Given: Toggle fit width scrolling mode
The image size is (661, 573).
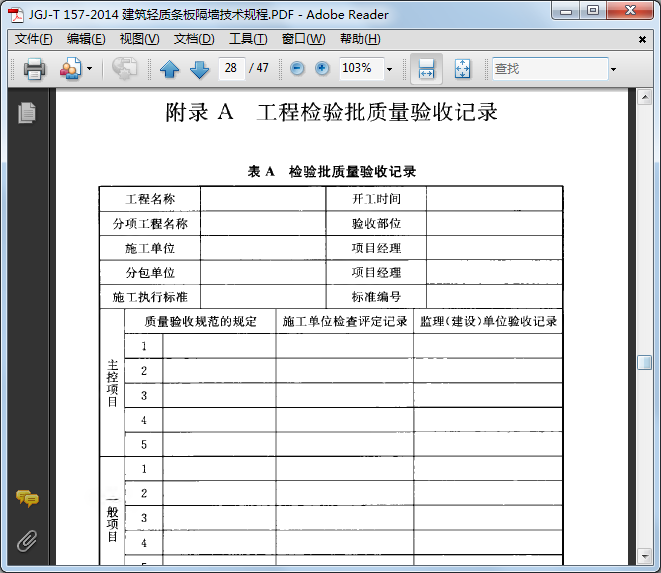Looking at the screenshot, I should pos(426,69).
